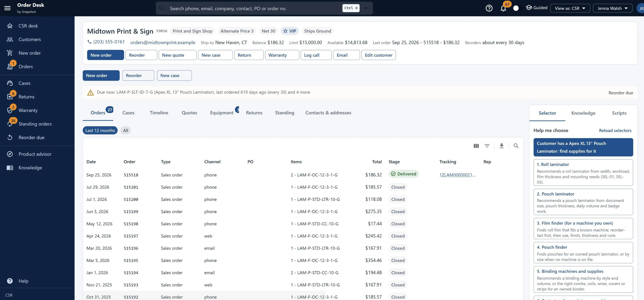Open Cases in the sidebar
The height and width of the screenshot is (300, 644).
point(37,83)
